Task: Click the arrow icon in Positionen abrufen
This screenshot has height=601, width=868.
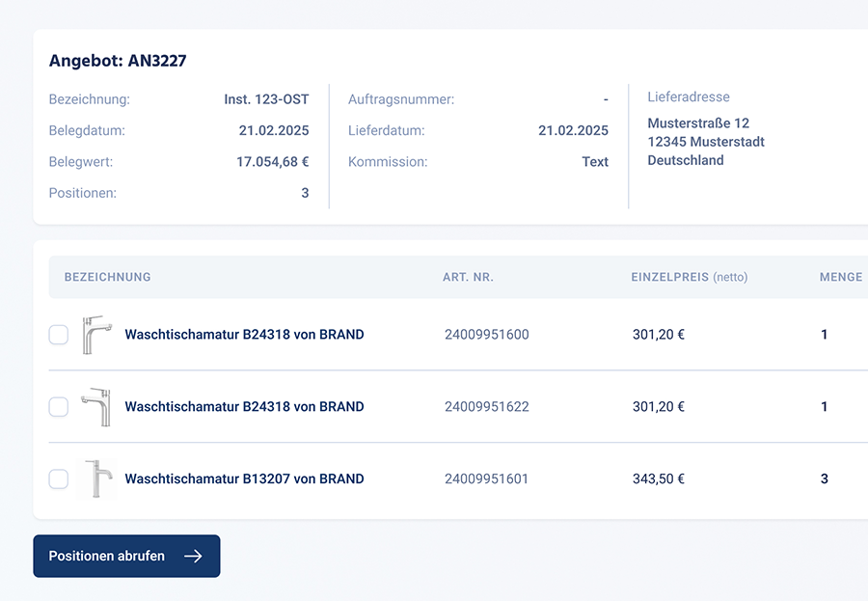Action: tap(193, 557)
